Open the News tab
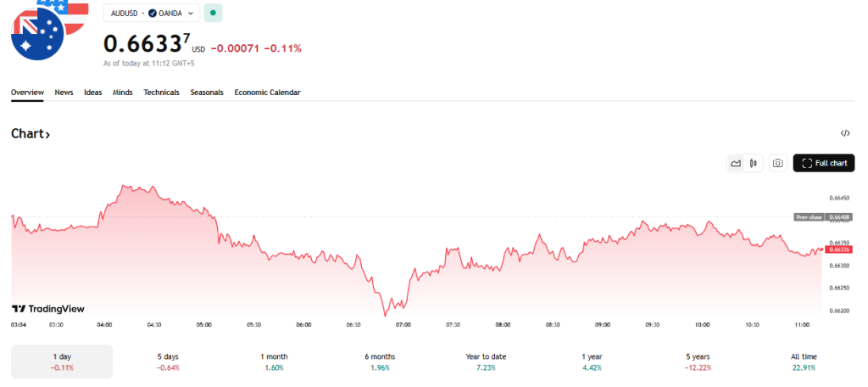 point(64,93)
